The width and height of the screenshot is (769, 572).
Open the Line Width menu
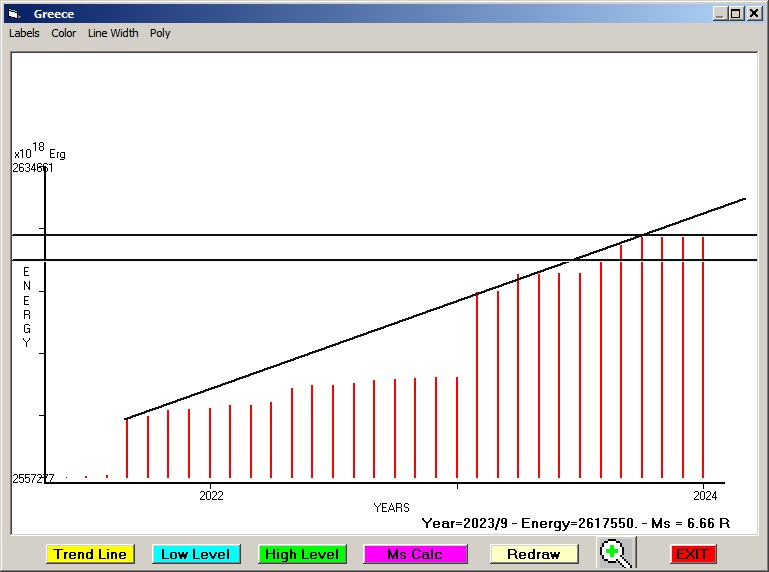pyautogui.click(x=113, y=33)
